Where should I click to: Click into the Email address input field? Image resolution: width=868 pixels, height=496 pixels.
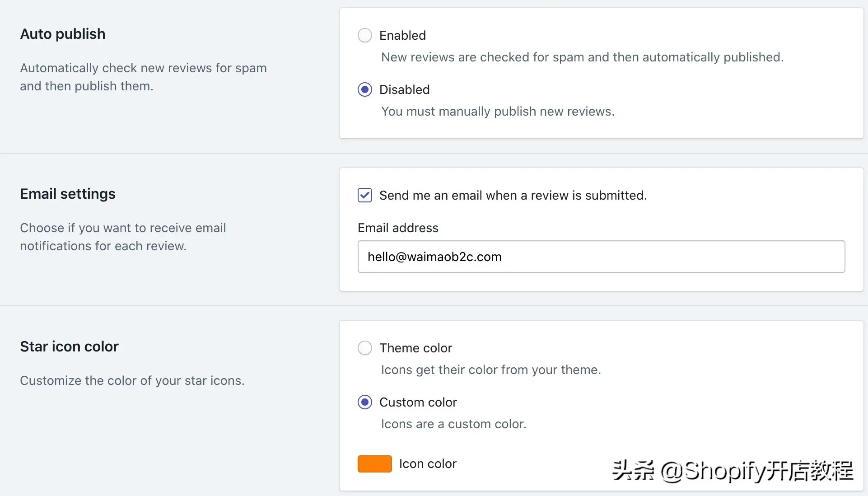tap(601, 257)
